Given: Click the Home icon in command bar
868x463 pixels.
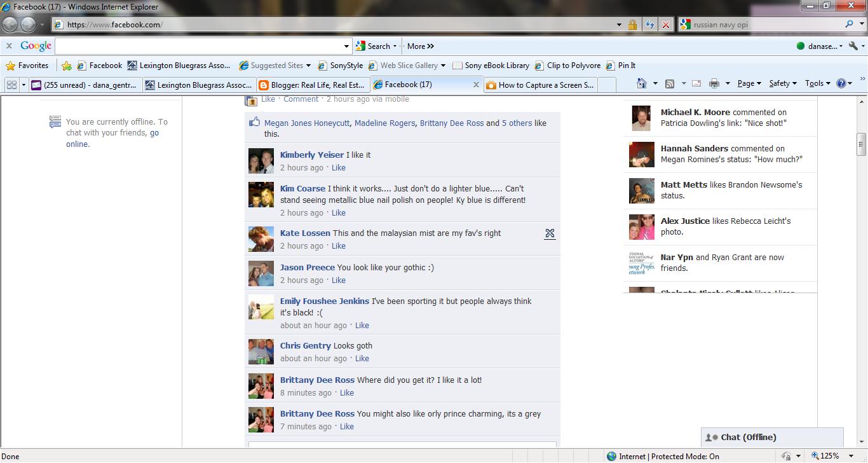Looking at the screenshot, I should pos(641,83).
